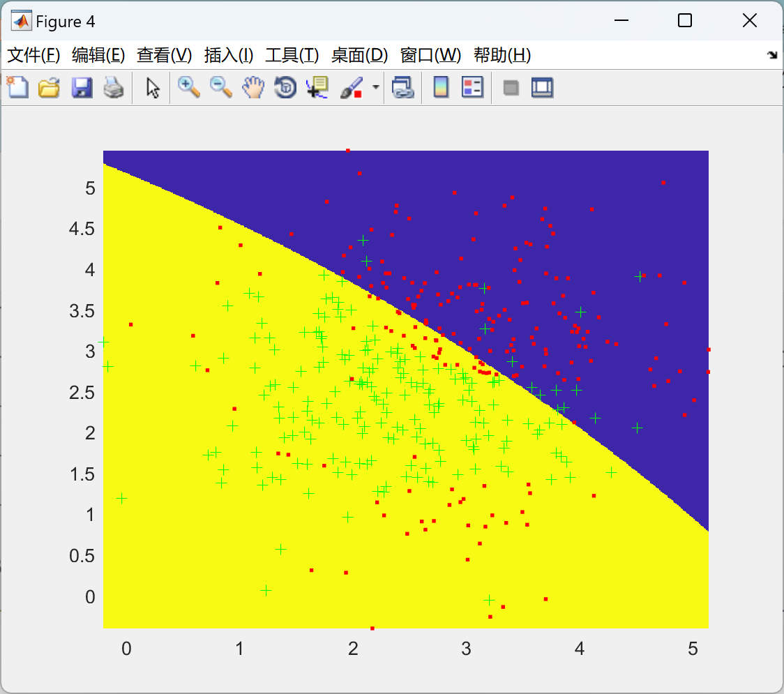Image resolution: width=784 pixels, height=694 pixels.
Task: Activate the Zoom Out tool
Action: click(x=221, y=87)
